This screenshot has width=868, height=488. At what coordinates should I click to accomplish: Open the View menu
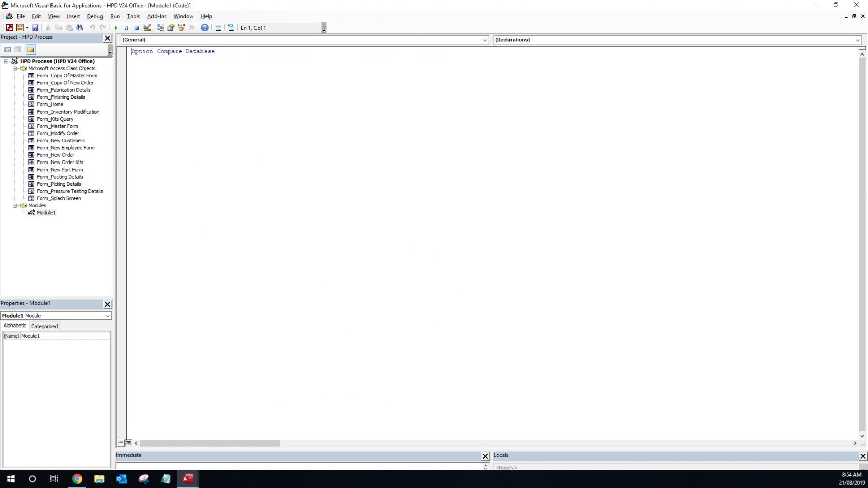[54, 16]
